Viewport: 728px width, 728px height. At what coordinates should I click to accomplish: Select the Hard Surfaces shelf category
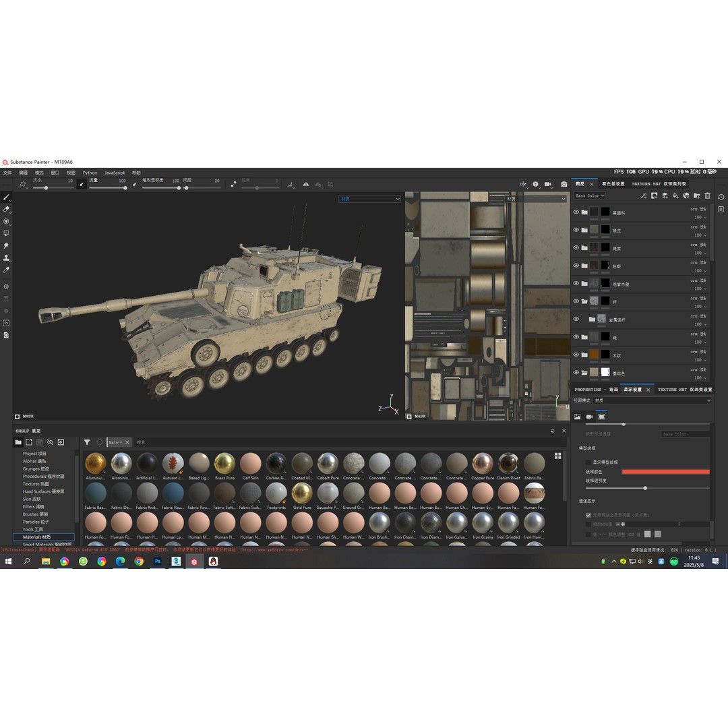(x=44, y=491)
